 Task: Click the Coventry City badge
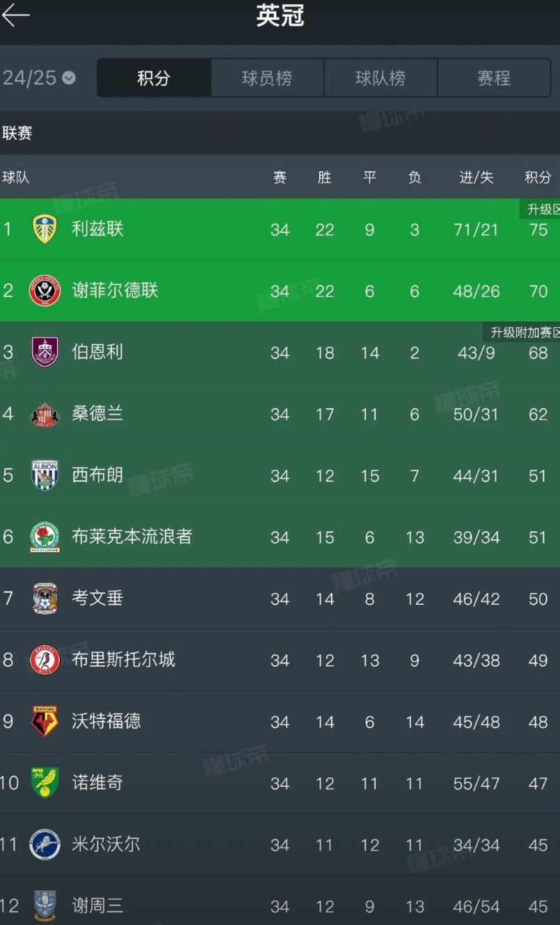pos(45,599)
